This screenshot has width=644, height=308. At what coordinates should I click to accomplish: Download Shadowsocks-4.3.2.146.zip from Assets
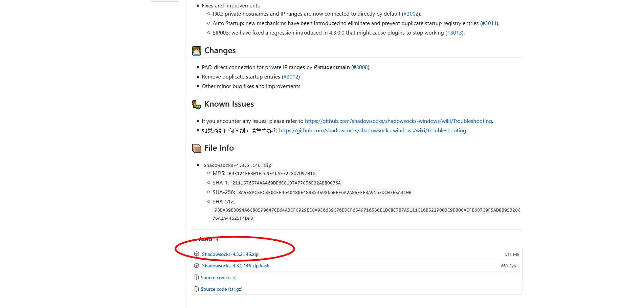point(230,254)
